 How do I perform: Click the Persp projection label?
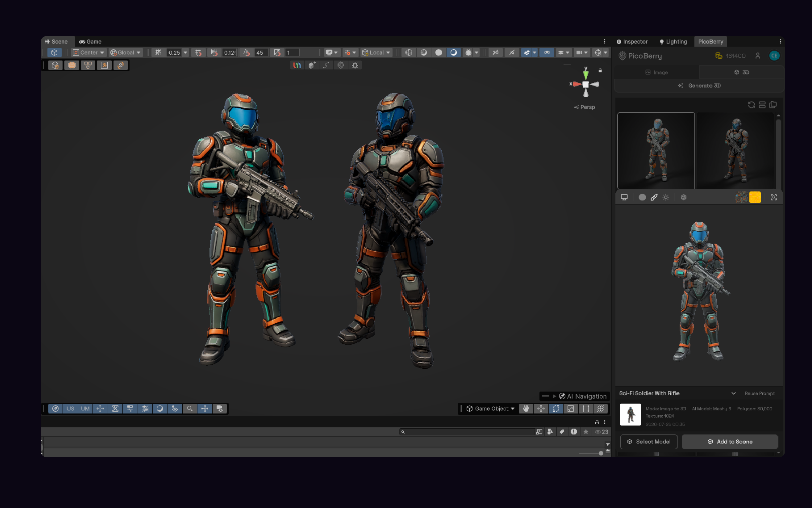(x=585, y=107)
